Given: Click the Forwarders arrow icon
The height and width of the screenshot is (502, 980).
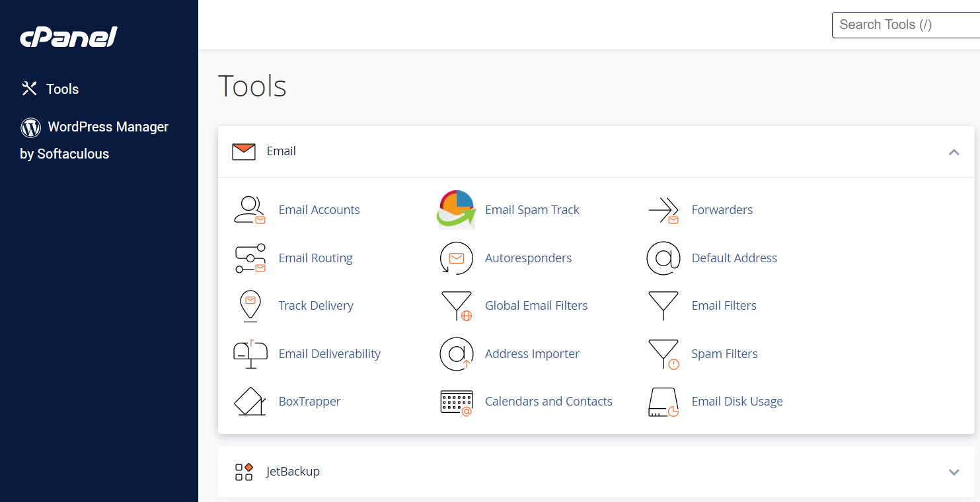Looking at the screenshot, I should (x=663, y=210).
